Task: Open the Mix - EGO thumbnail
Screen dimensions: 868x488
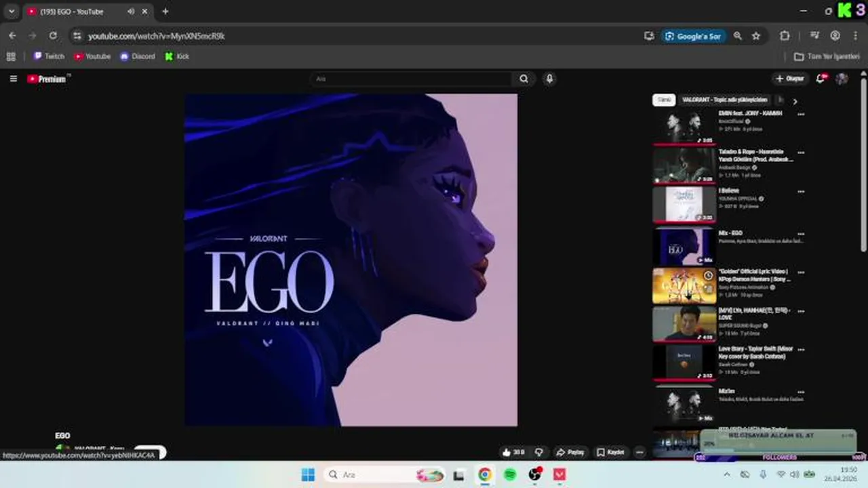Action: [x=684, y=247]
